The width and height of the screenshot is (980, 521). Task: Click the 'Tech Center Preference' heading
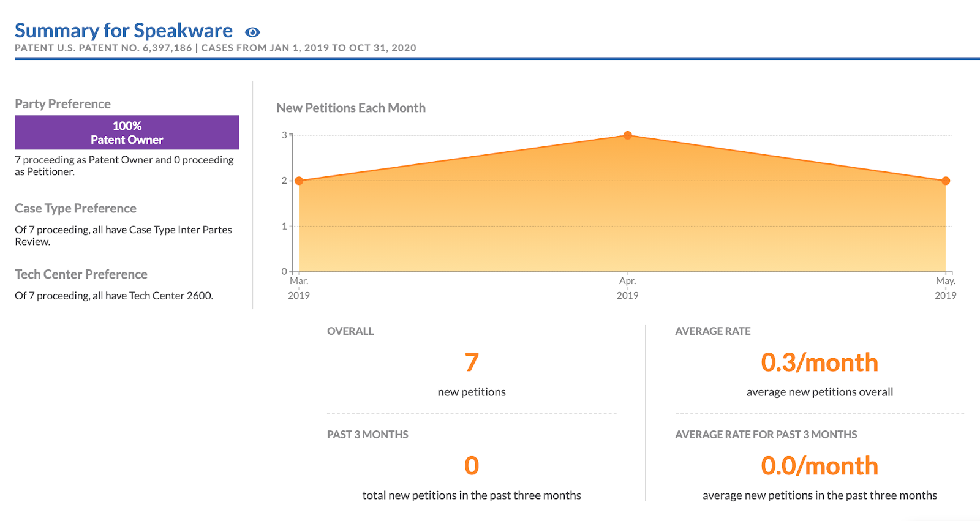(81, 274)
